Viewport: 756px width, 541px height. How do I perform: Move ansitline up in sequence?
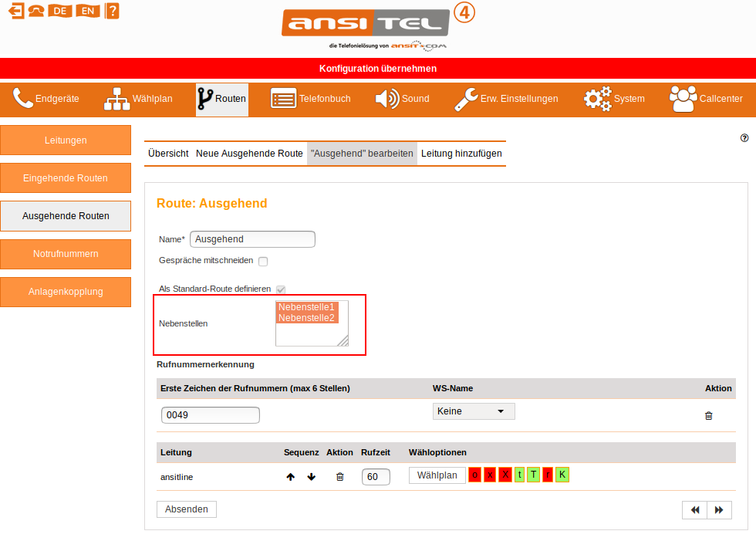tap(291, 477)
